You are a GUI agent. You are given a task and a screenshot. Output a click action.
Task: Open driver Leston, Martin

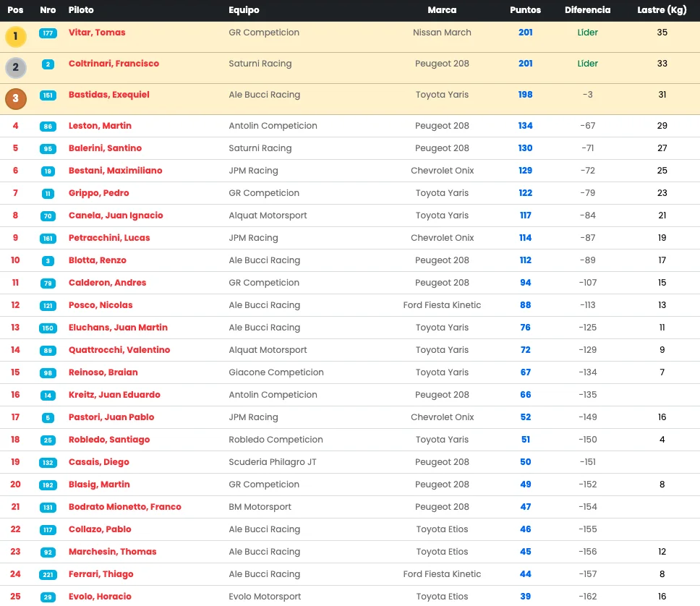coord(100,126)
